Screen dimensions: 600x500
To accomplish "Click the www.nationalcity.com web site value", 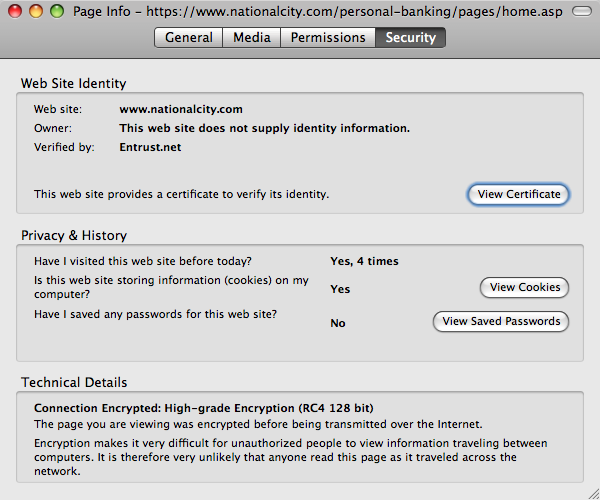I will 181,109.
